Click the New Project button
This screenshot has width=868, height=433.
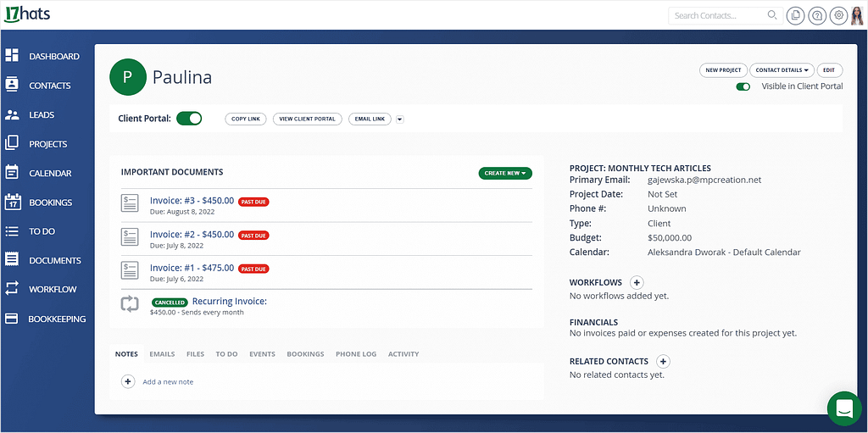click(x=724, y=70)
